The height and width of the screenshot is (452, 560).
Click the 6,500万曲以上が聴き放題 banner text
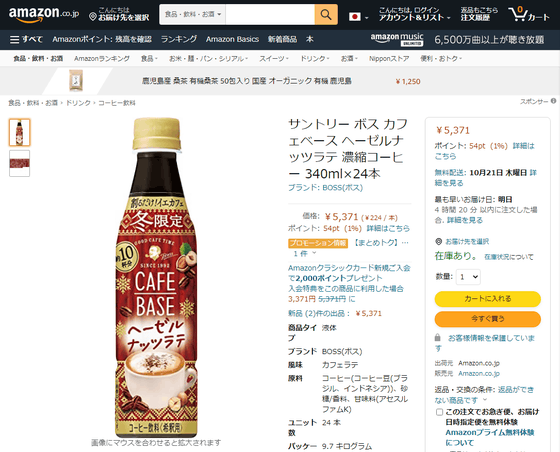click(x=489, y=40)
